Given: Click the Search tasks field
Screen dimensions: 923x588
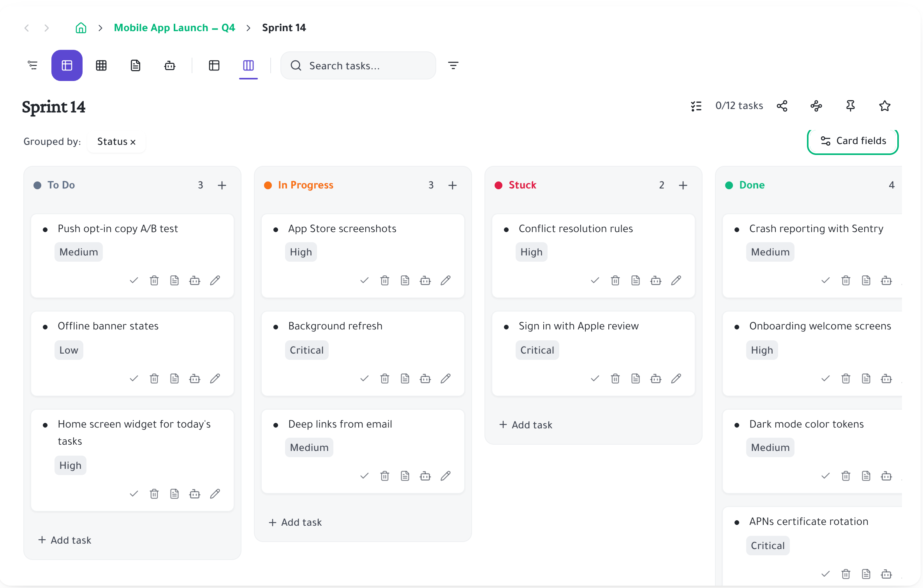Looking at the screenshot, I should 358,65.
